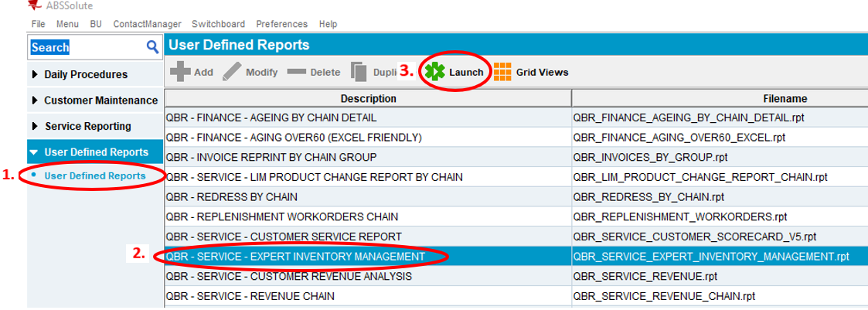Click the Add plus icon
The width and height of the screenshot is (868, 310).
point(180,72)
